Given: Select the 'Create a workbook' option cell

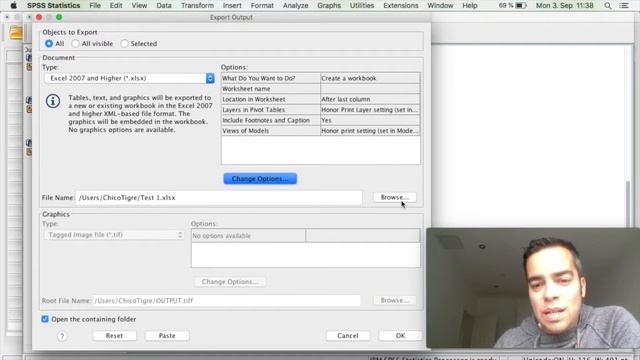Looking at the screenshot, I should (370, 78).
